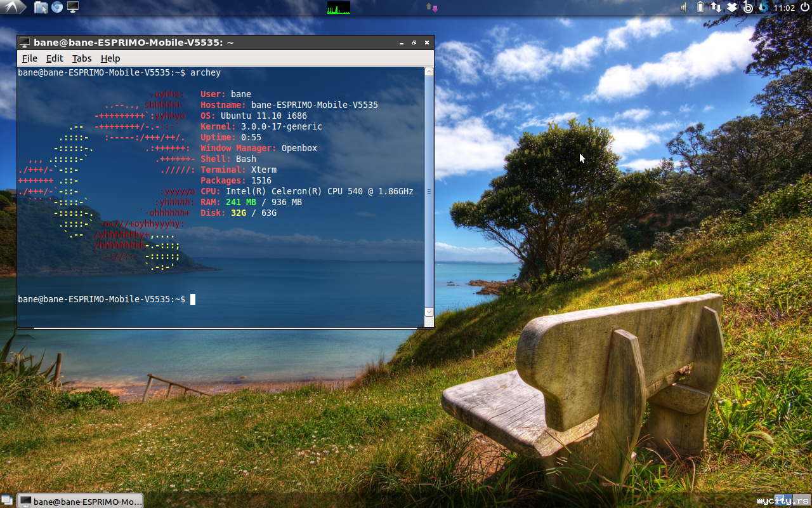
Task: Click the monitor icon in the top panel
Action: pos(73,7)
